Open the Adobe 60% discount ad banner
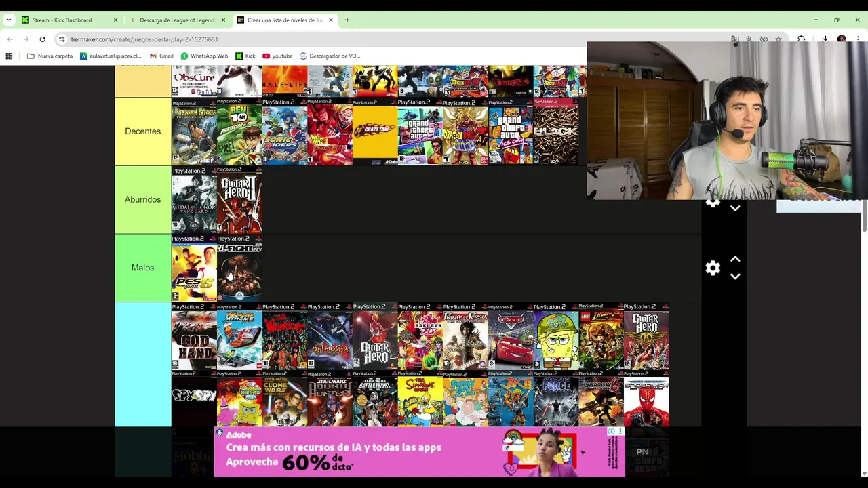The width and height of the screenshot is (868, 488). (419, 452)
